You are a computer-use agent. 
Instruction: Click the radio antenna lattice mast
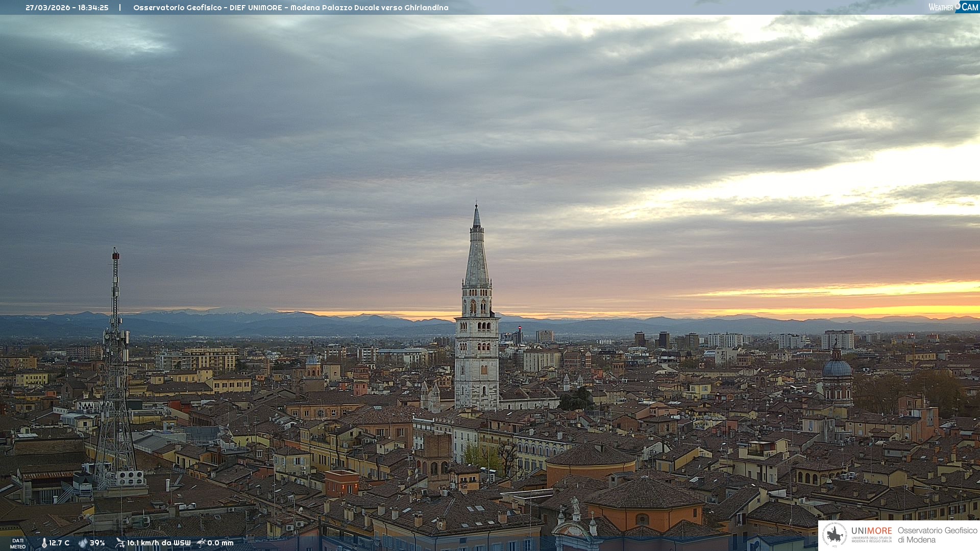pos(115,367)
